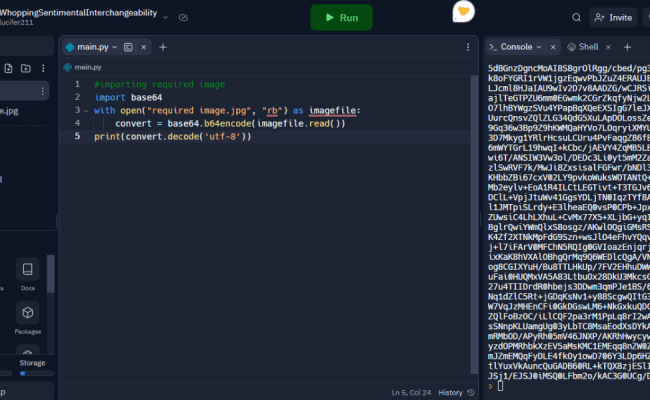Close the Shell tab
Image resolution: width=650 pixels, height=400 pixels.
(x=608, y=47)
